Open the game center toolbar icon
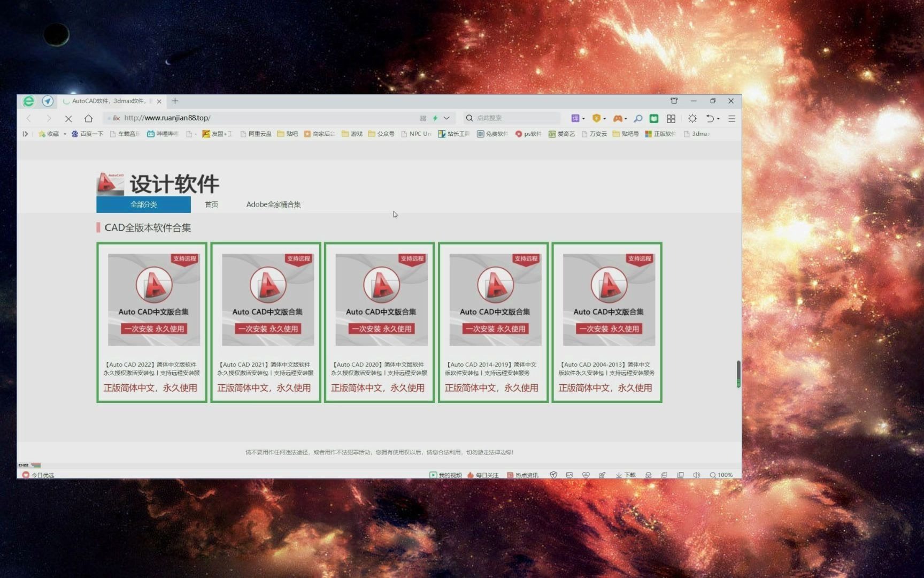Viewport: 924px width, 578px height. 618,118
